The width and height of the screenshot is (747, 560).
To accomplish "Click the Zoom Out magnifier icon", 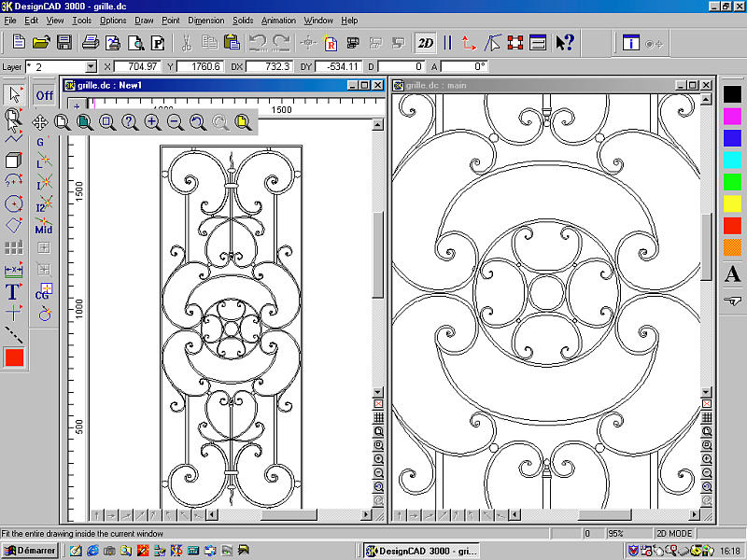I will click(x=175, y=121).
